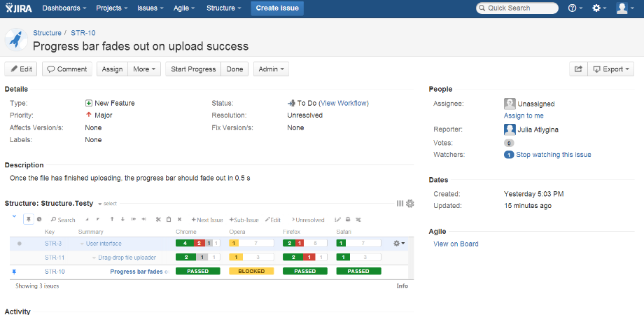The width and height of the screenshot is (644, 315).
Task: Click STR-10 Chrome PASSED status bar
Action: point(198,271)
